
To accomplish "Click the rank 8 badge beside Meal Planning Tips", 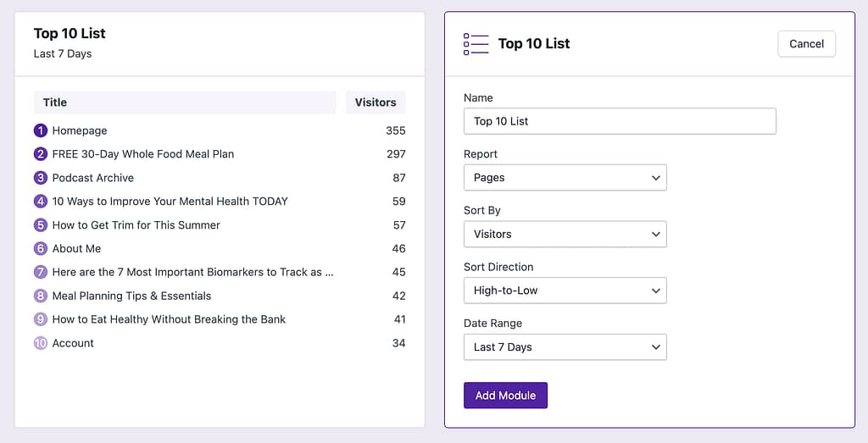I will pyautogui.click(x=41, y=296).
